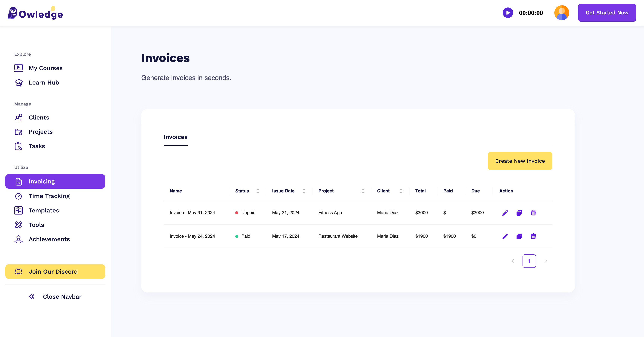Sort invoices by Client arrows
Image resolution: width=644 pixels, height=337 pixels.
401,191
